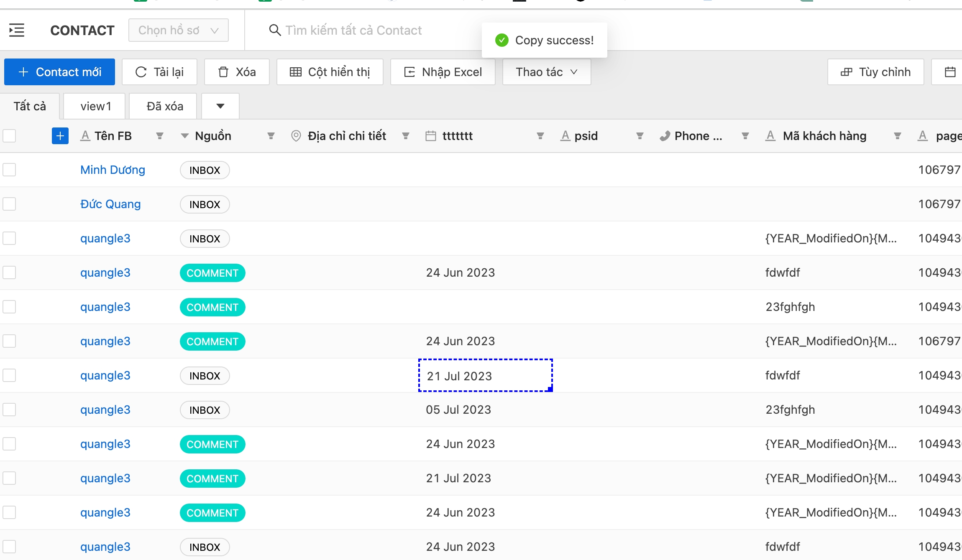Screen dimensions: 962x560
Task: Click the filter icon on Mã khách hàng column
Action: click(897, 136)
